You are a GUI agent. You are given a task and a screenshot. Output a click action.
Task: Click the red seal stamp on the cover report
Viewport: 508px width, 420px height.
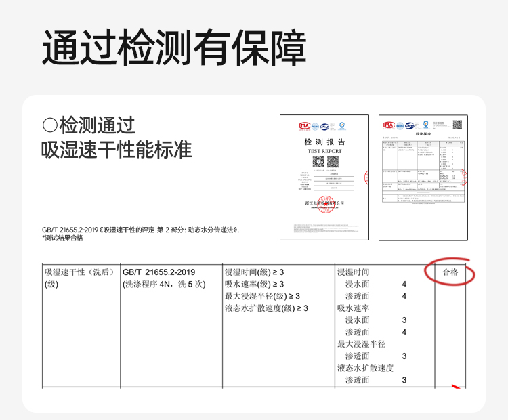(x=326, y=205)
